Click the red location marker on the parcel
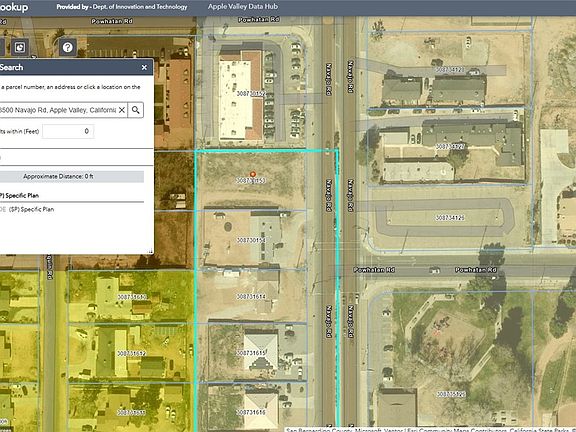The image size is (576, 432). click(x=253, y=174)
